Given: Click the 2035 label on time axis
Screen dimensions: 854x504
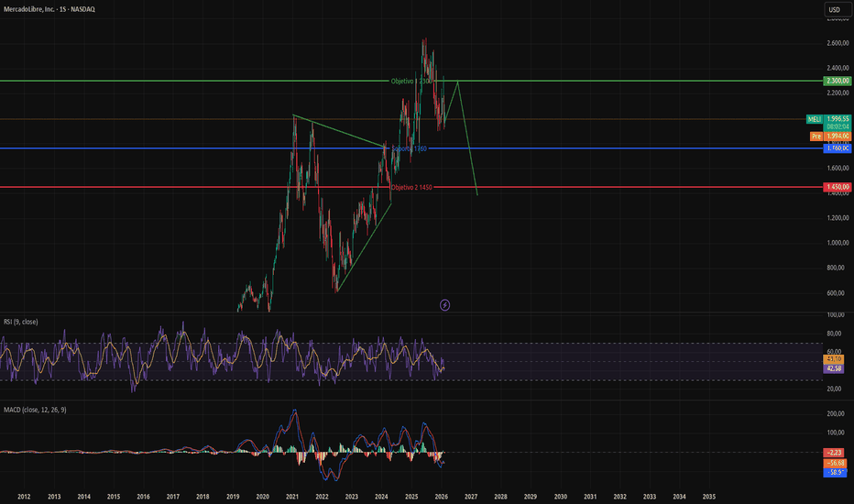Looking at the screenshot, I should (x=709, y=497).
